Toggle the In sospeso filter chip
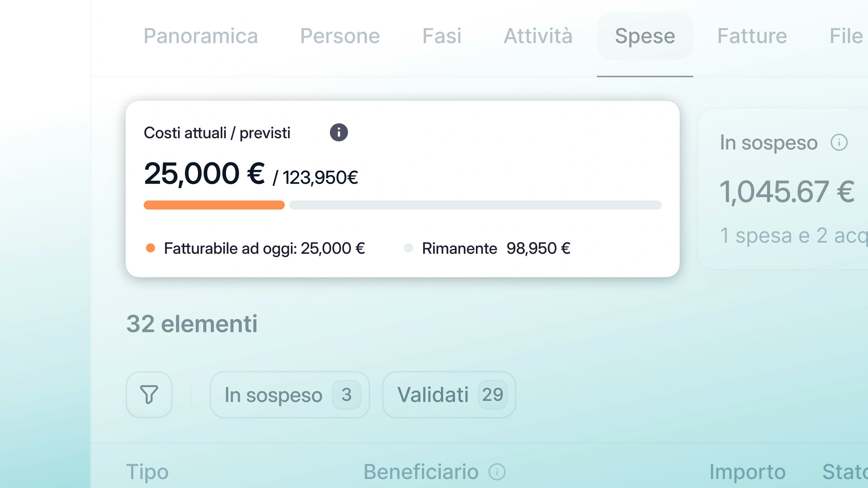Screen dimensions: 868x488 [x=290, y=395]
